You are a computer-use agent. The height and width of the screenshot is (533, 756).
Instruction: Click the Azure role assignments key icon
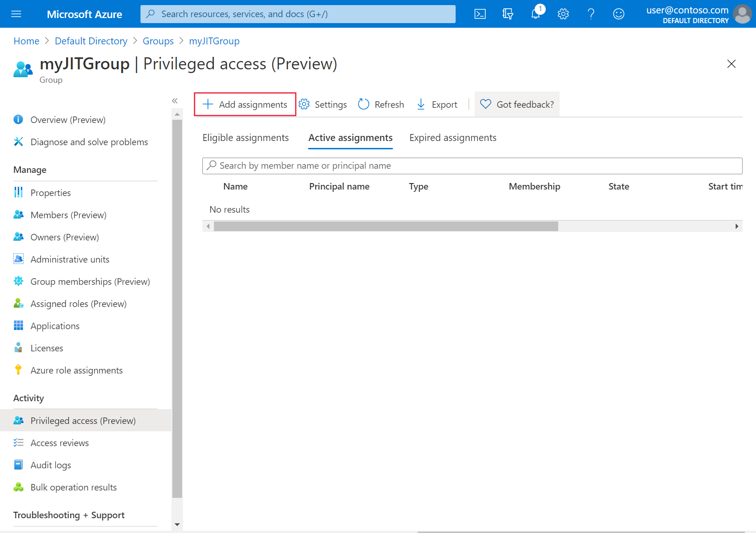(x=18, y=370)
